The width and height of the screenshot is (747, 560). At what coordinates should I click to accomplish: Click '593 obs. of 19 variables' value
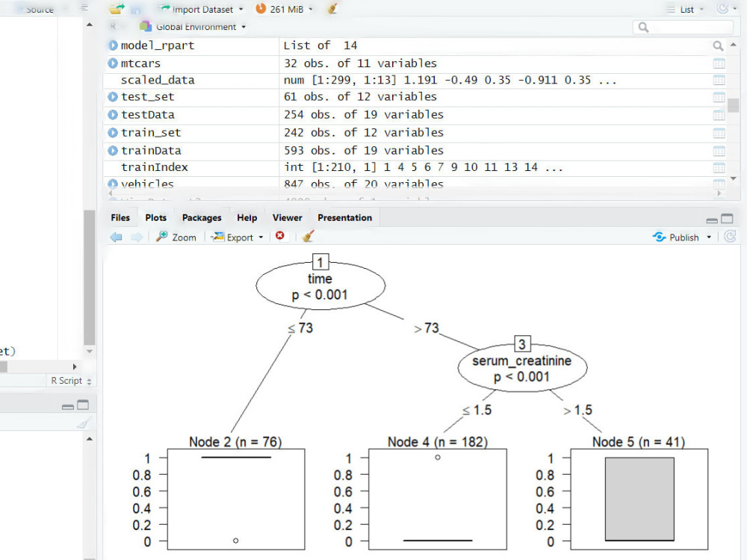click(x=364, y=151)
